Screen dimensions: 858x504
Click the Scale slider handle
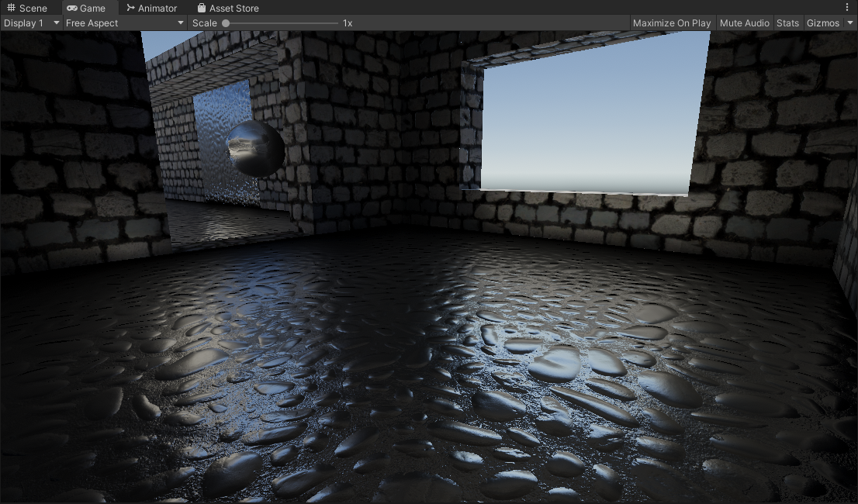click(x=226, y=22)
